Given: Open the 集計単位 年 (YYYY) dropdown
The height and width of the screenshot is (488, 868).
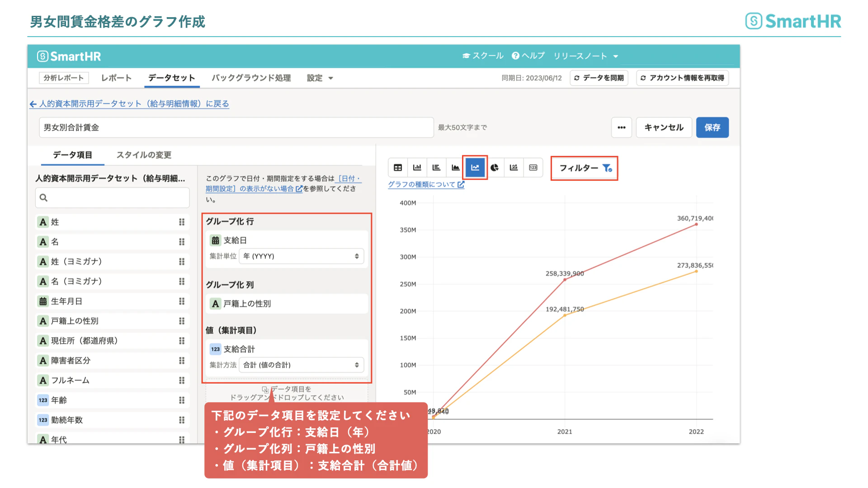Looking at the screenshot, I should (302, 256).
